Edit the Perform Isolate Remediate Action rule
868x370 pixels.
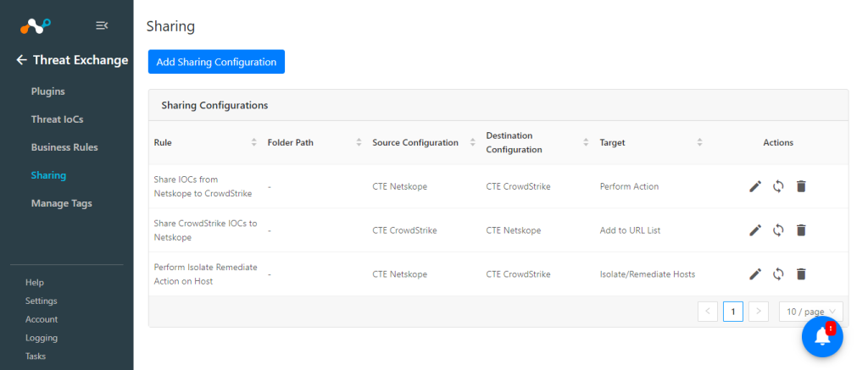tap(755, 273)
